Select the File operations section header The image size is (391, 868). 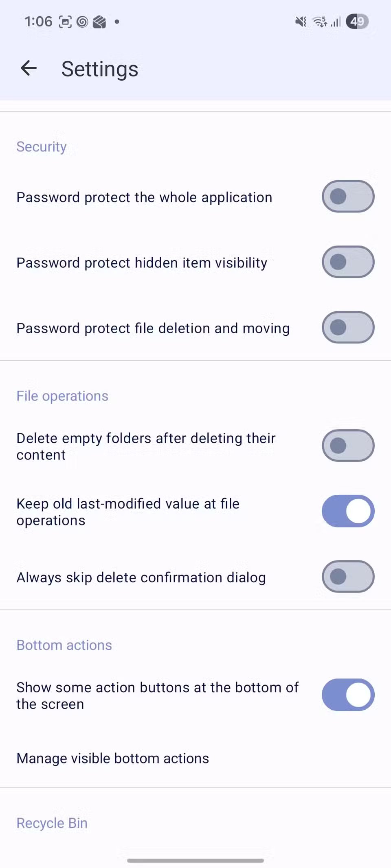62,395
